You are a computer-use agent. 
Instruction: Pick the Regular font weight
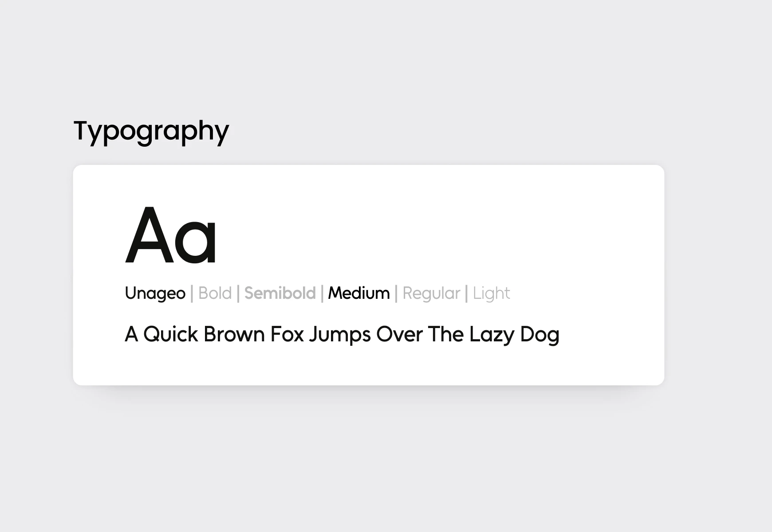431,293
